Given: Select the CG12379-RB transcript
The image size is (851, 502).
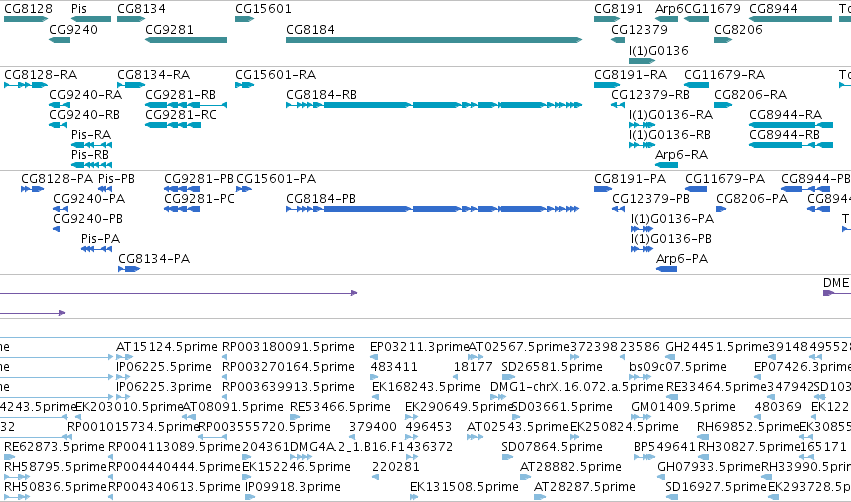Looking at the screenshot, I should 618,105.
